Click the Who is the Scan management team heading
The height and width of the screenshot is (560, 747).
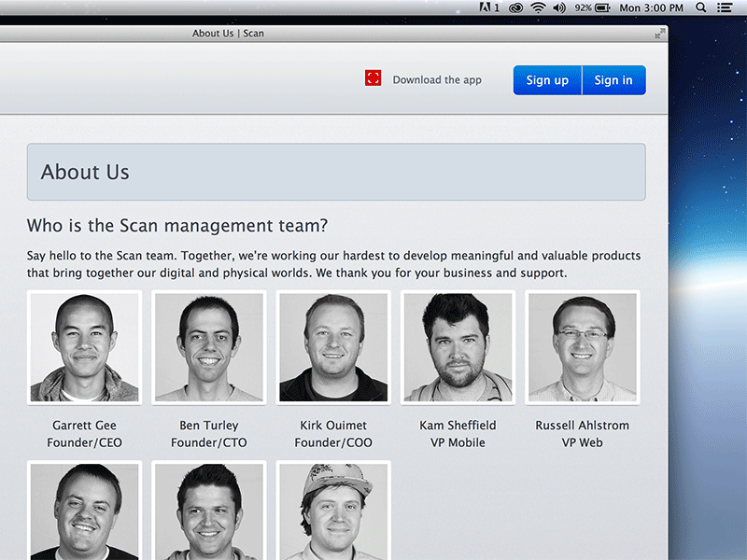click(x=177, y=225)
